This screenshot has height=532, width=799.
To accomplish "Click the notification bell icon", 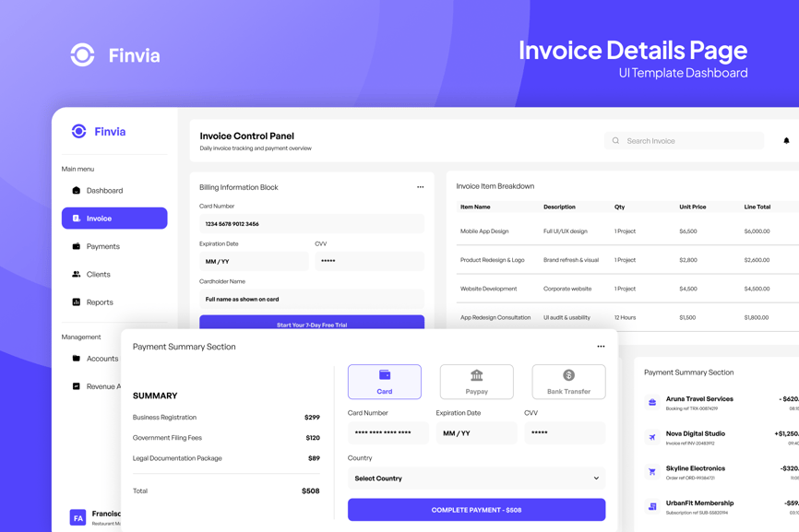I will coord(786,141).
